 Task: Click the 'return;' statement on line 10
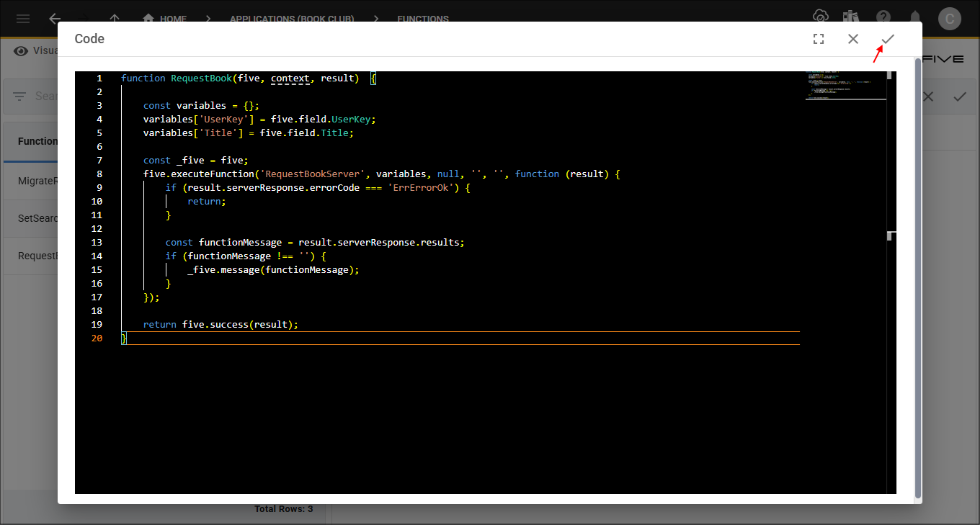pos(207,201)
